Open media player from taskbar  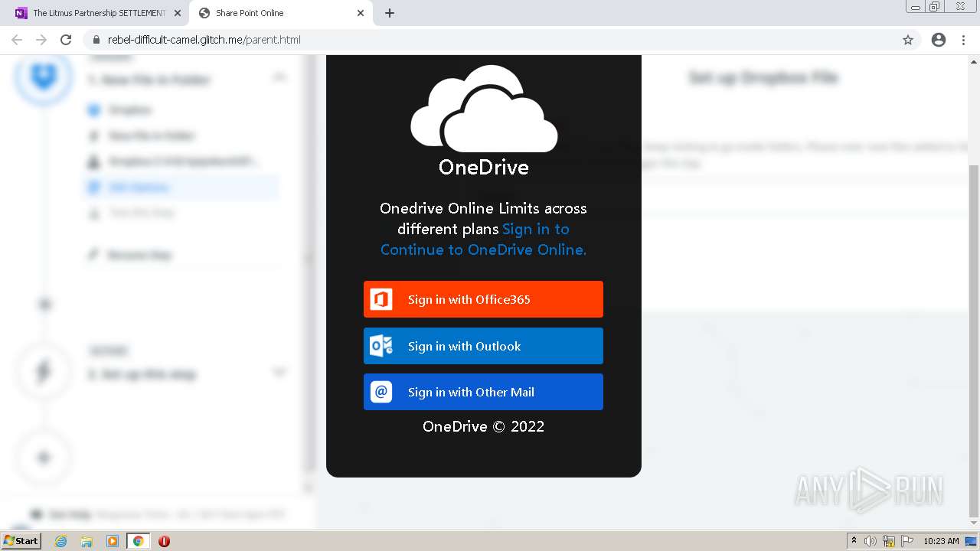[x=113, y=541]
